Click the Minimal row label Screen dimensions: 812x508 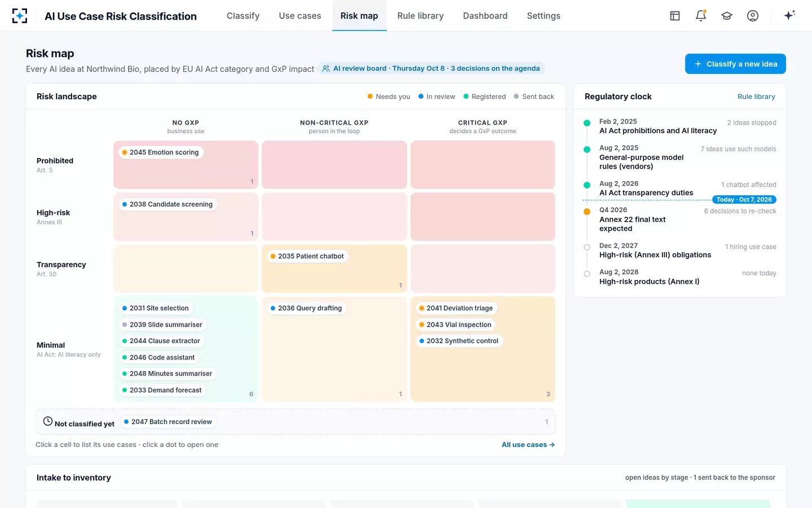click(68, 349)
